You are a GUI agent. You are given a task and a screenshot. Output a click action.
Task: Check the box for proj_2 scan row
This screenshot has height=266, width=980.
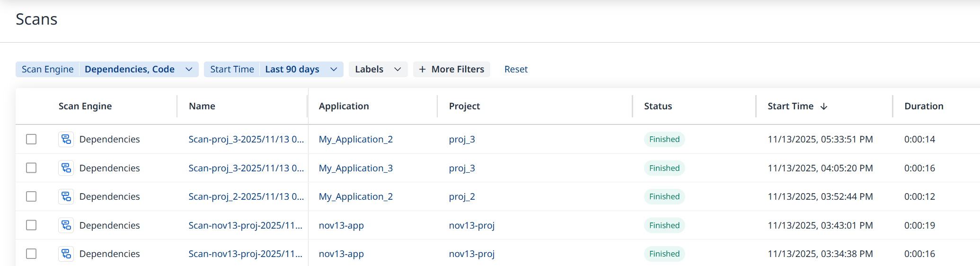coord(31,196)
